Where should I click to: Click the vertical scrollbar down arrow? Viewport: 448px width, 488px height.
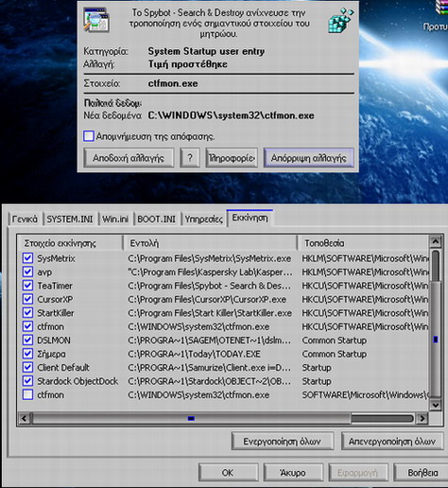tap(436, 405)
